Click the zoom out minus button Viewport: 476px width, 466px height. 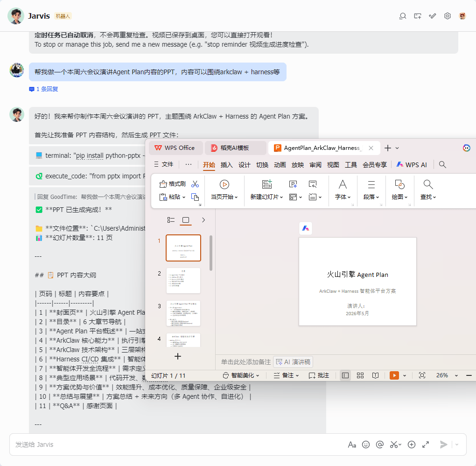469,375
